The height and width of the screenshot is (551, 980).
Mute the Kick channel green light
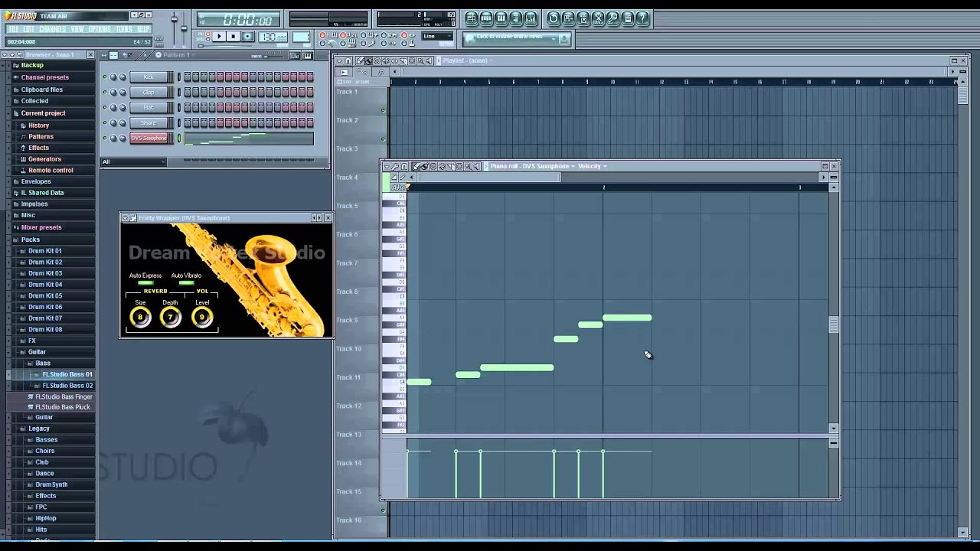tap(105, 77)
